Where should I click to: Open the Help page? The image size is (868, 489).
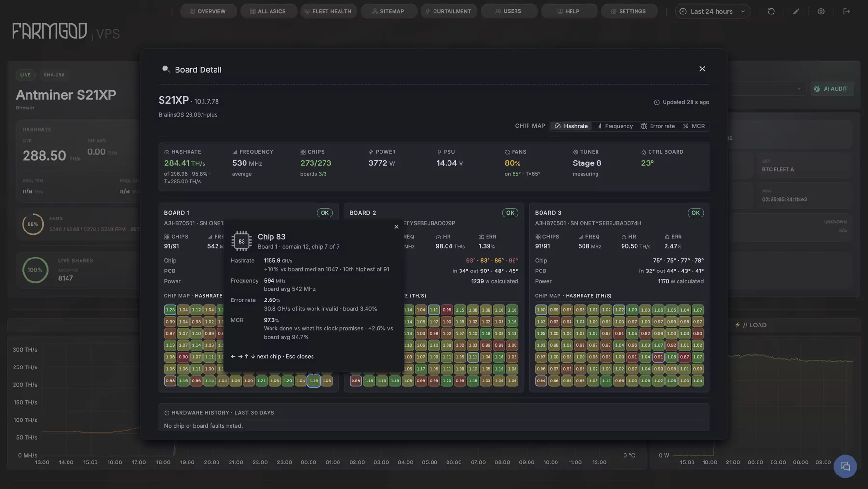(x=569, y=11)
